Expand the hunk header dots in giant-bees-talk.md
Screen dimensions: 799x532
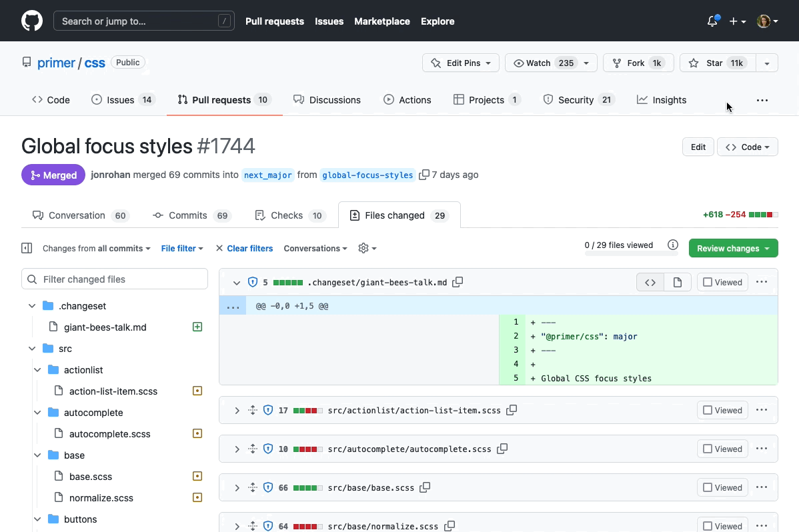(x=233, y=306)
